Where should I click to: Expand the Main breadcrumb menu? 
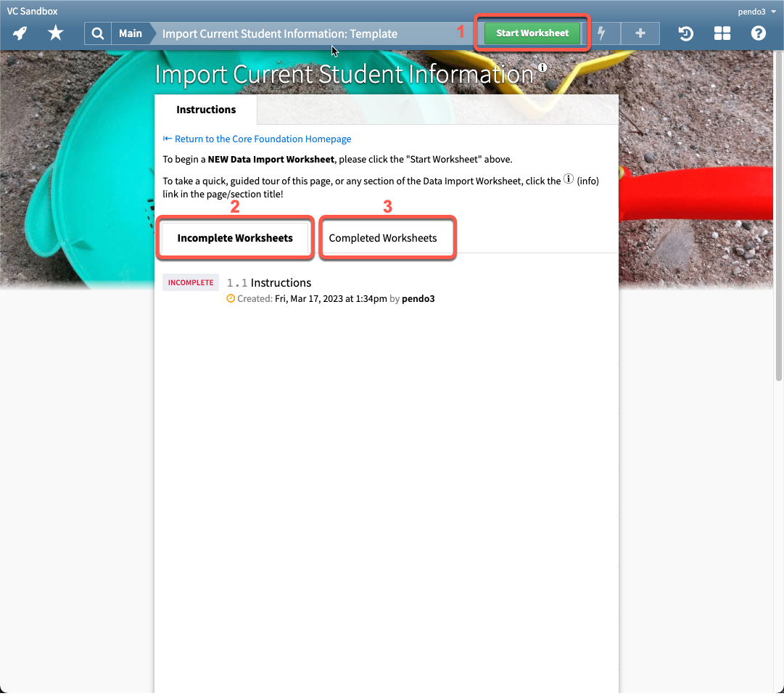tap(131, 33)
